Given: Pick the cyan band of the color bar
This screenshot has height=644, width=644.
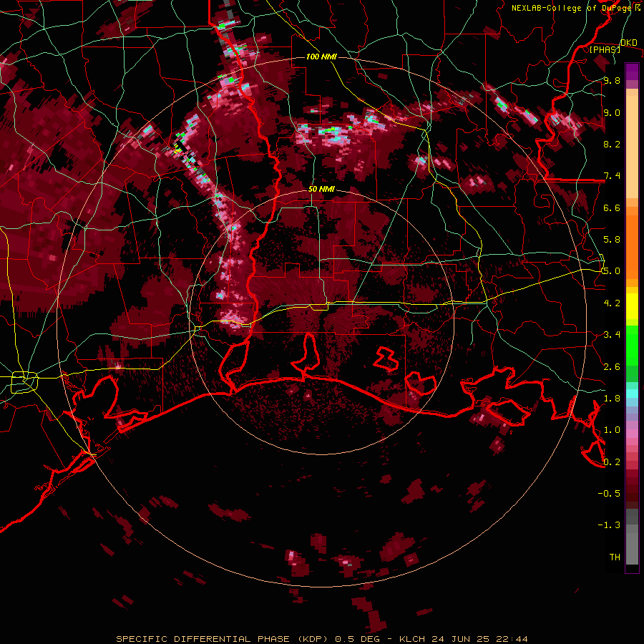Looking at the screenshot, I should 632,394.
